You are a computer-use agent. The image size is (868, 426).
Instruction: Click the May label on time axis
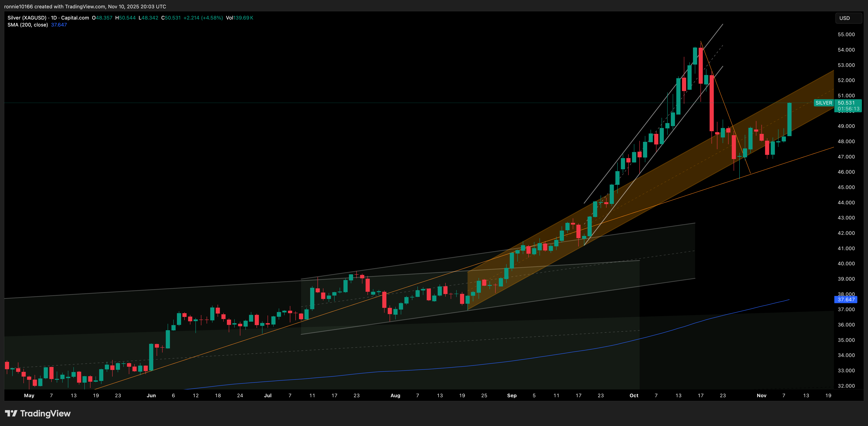pyautogui.click(x=29, y=395)
